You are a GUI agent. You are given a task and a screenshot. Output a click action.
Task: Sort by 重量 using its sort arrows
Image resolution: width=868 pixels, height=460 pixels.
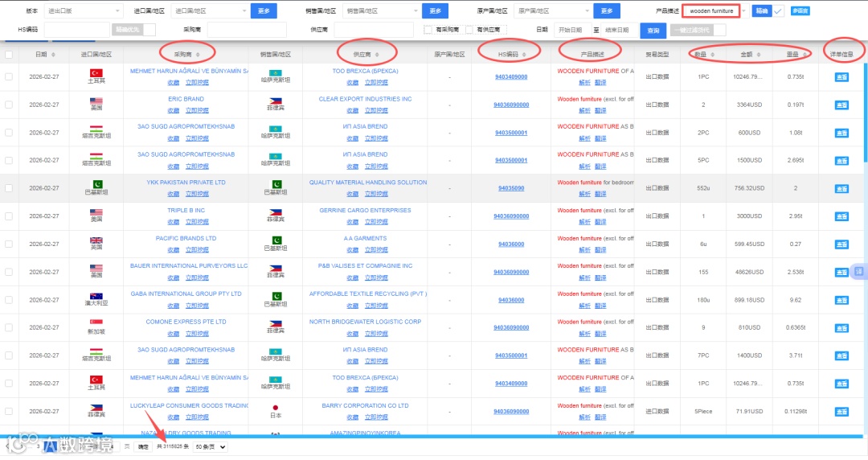(x=805, y=55)
